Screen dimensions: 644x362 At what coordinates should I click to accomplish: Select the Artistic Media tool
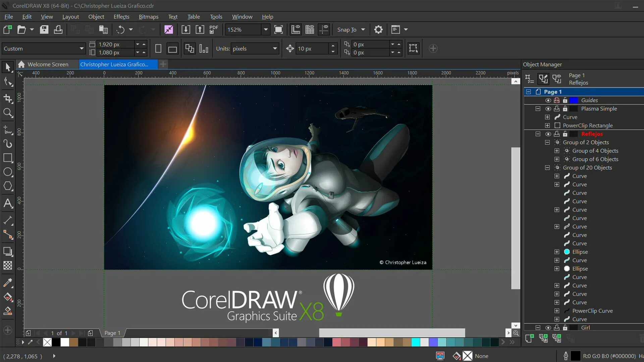pos(8,143)
